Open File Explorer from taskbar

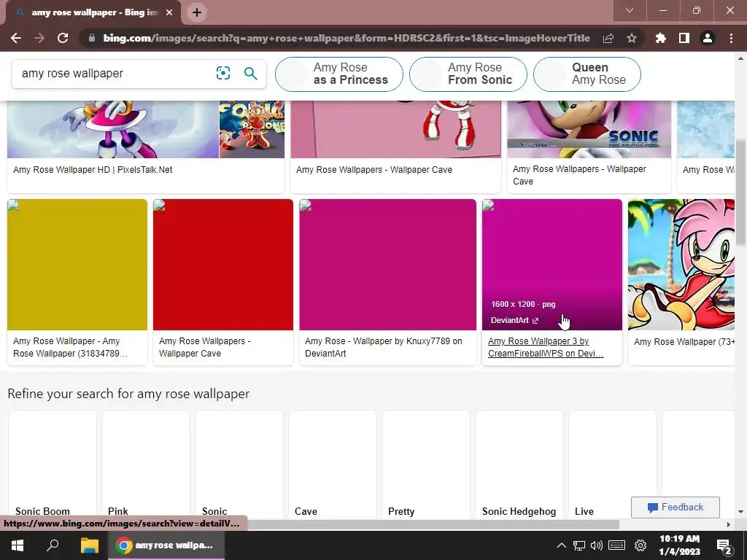pyautogui.click(x=89, y=545)
